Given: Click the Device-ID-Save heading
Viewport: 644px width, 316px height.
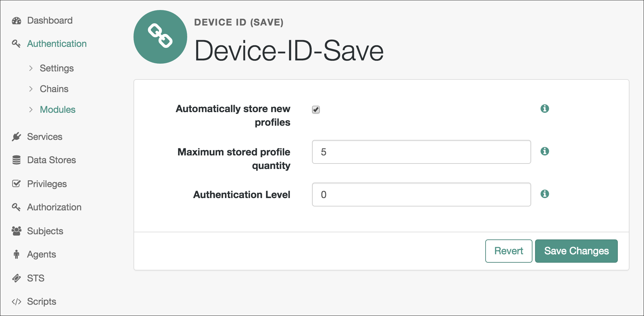Looking at the screenshot, I should point(289,50).
